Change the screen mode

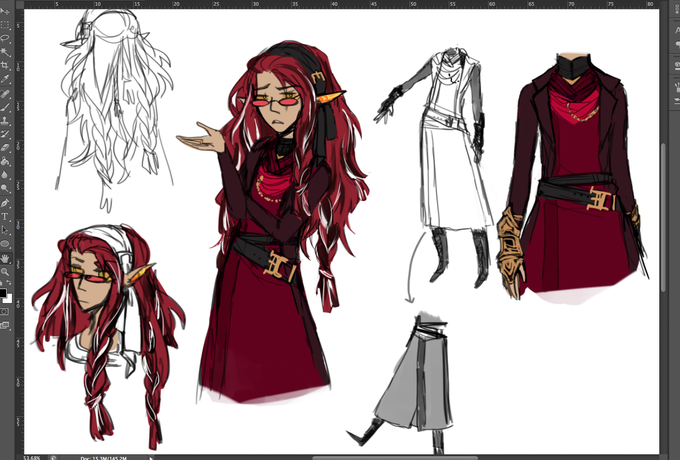[x=5, y=325]
